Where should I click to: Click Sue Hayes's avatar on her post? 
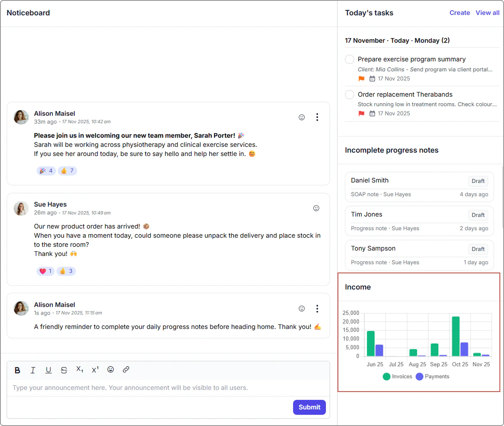21,208
